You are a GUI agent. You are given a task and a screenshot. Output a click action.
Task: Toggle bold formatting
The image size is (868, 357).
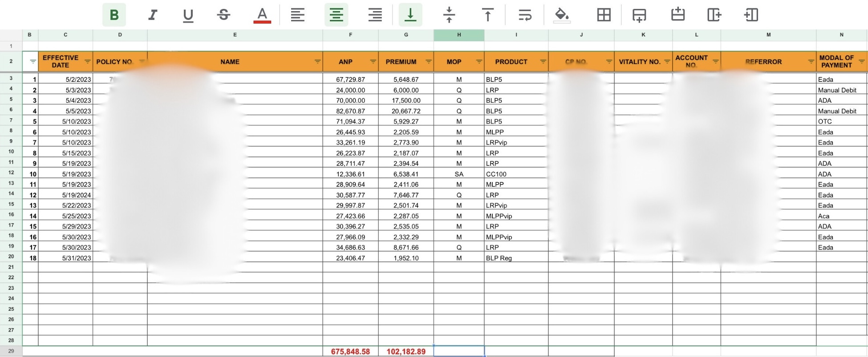click(114, 15)
